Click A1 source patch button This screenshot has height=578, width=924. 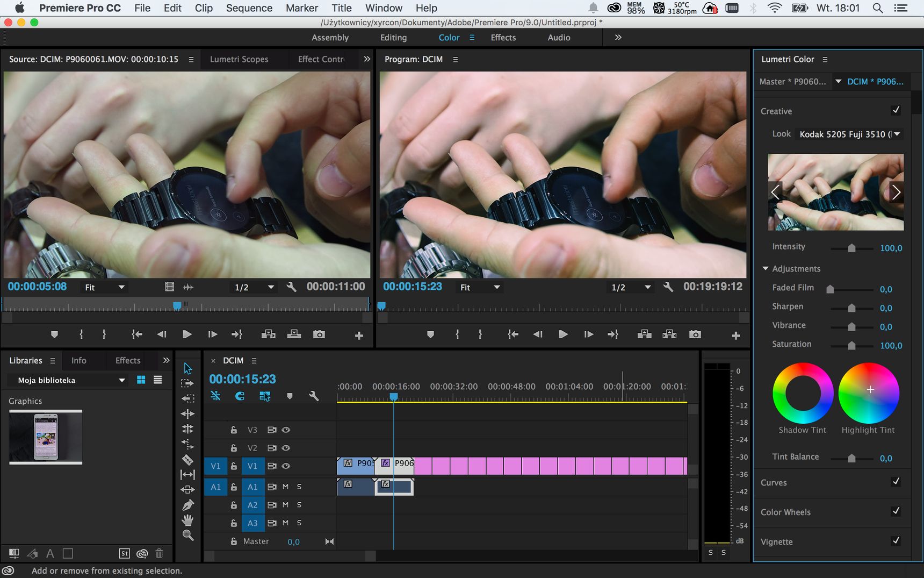pyautogui.click(x=215, y=487)
